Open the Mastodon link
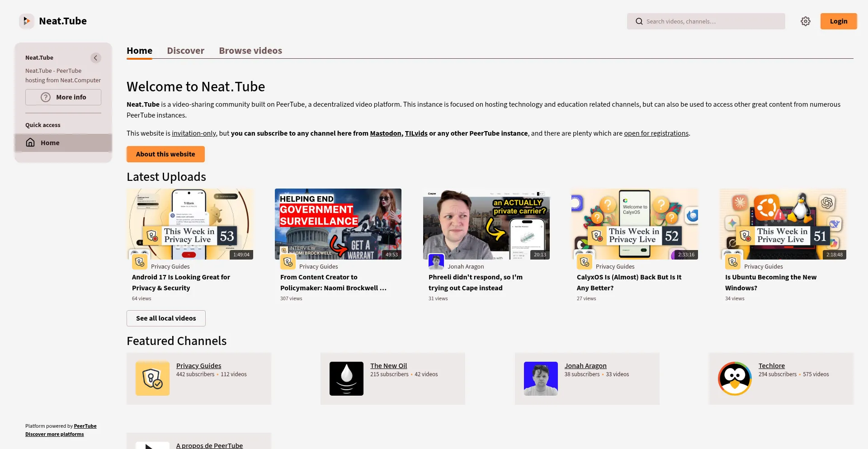 pos(386,133)
